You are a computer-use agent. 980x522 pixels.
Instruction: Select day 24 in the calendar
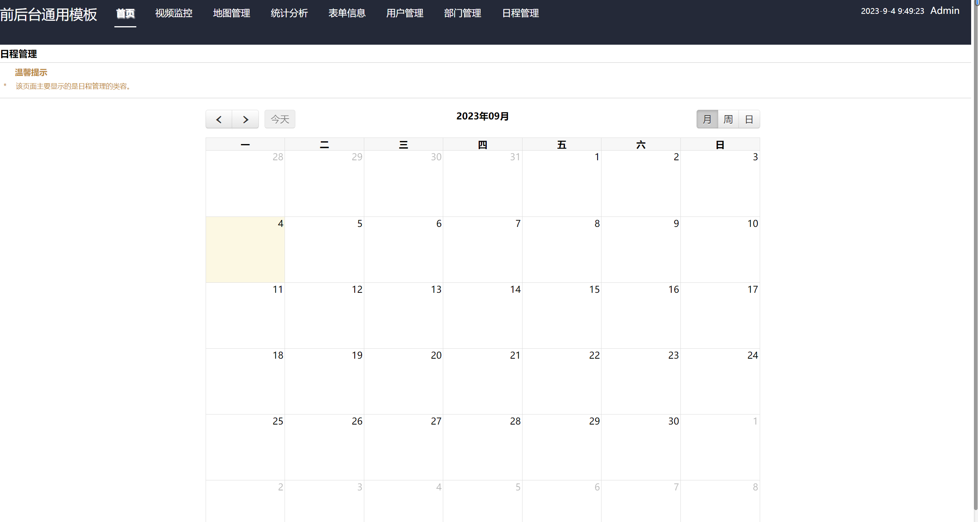(x=720, y=381)
